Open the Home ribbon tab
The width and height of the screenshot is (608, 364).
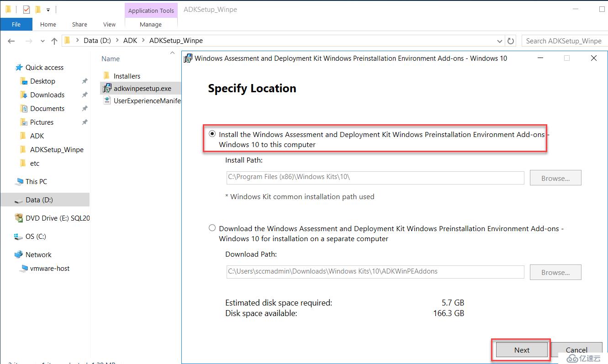click(x=48, y=24)
